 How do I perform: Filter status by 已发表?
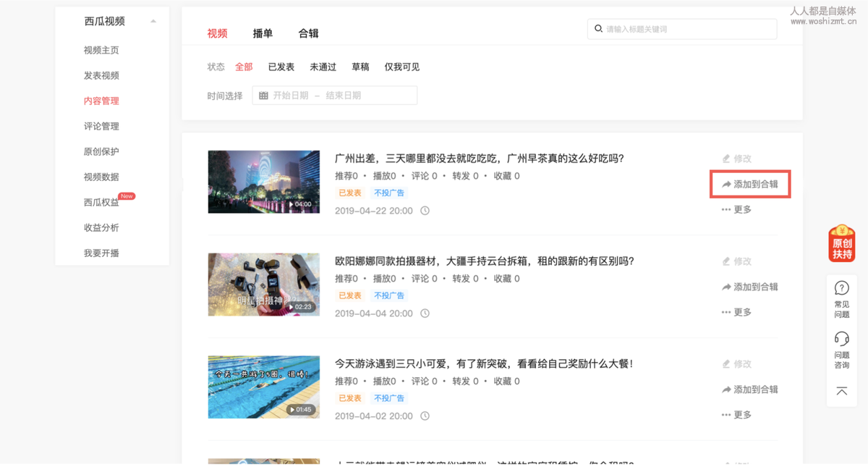[x=281, y=67]
